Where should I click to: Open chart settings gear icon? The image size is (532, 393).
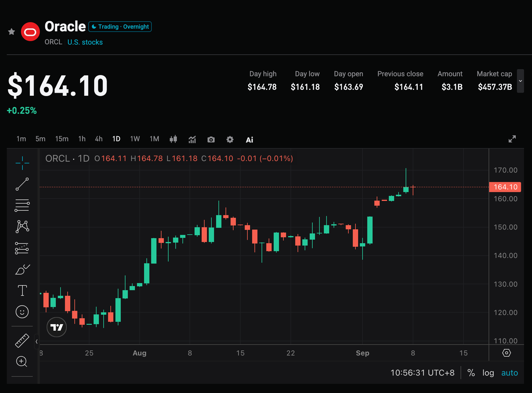pyautogui.click(x=230, y=139)
